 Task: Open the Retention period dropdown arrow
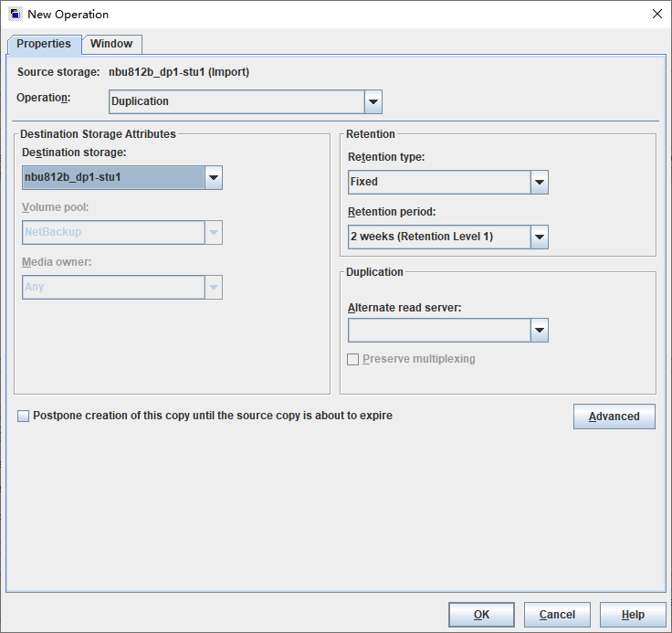coord(540,237)
